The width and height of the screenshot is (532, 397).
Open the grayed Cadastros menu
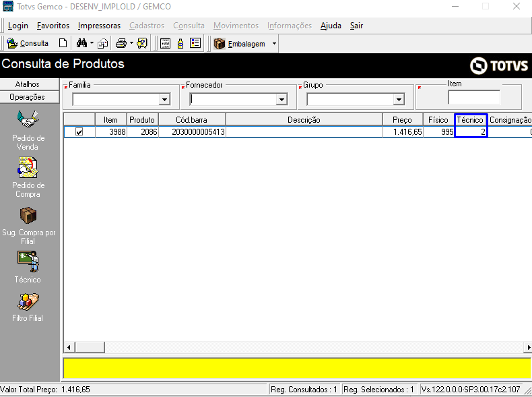pyautogui.click(x=147, y=26)
